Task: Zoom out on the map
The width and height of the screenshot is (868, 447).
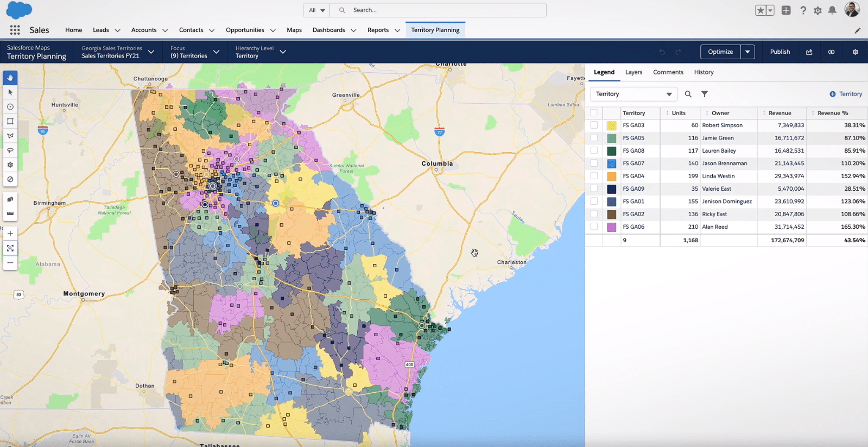Action: pos(10,262)
